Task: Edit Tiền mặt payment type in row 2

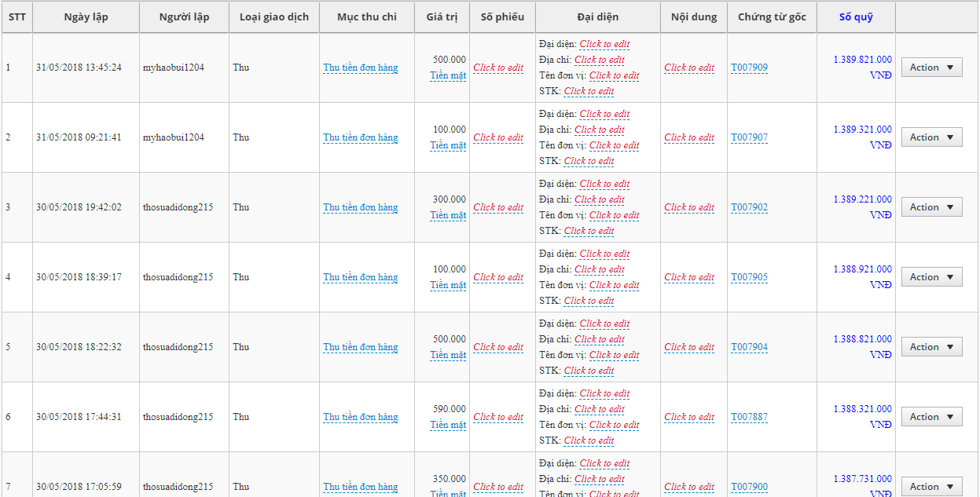Action: point(448,145)
